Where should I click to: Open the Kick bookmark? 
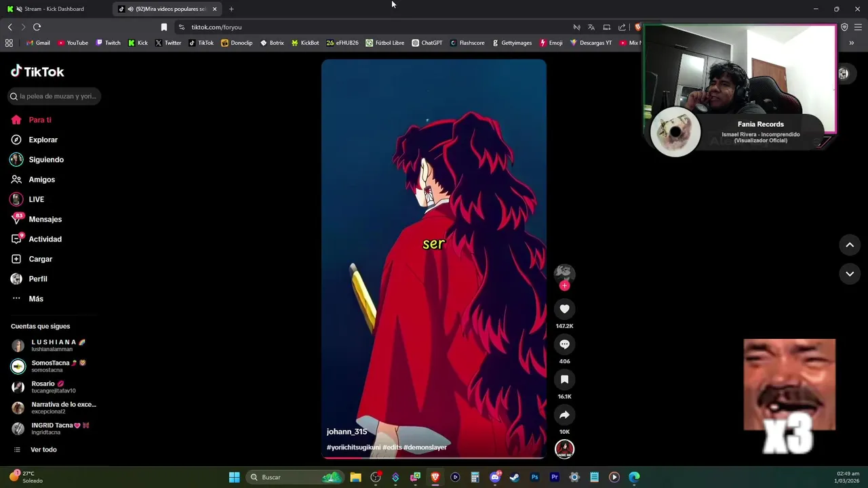138,43
